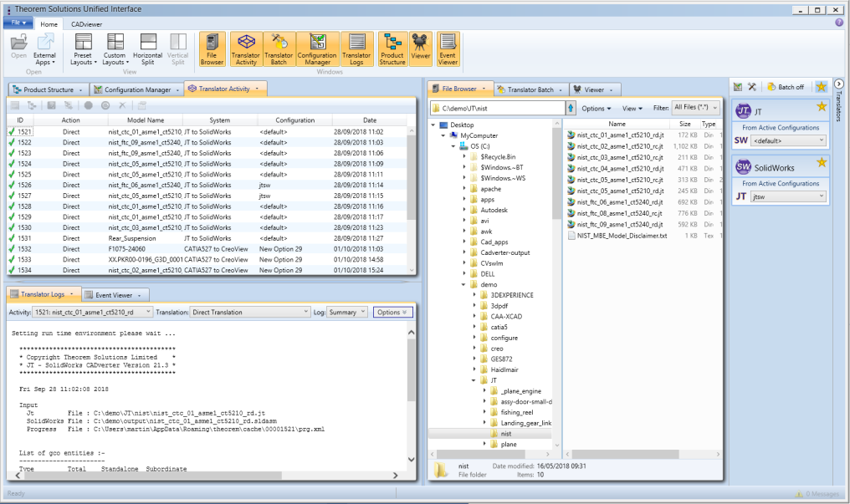The height and width of the screenshot is (504, 850).
Task: Sort activity list by Date column
Action: [370, 120]
